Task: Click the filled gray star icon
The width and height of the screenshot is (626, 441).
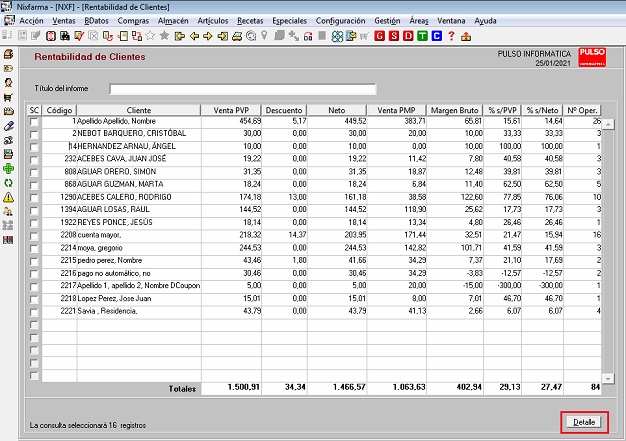Action: [164, 36]
